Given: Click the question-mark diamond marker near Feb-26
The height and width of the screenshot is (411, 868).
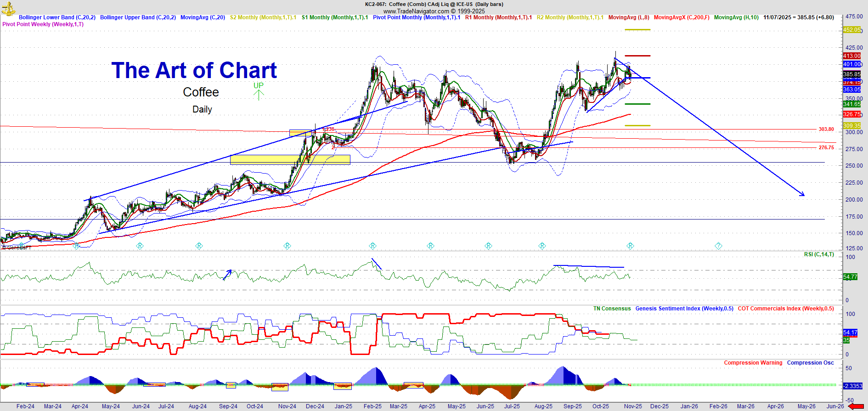Looking at the screenshot, I should pos(718,246).
